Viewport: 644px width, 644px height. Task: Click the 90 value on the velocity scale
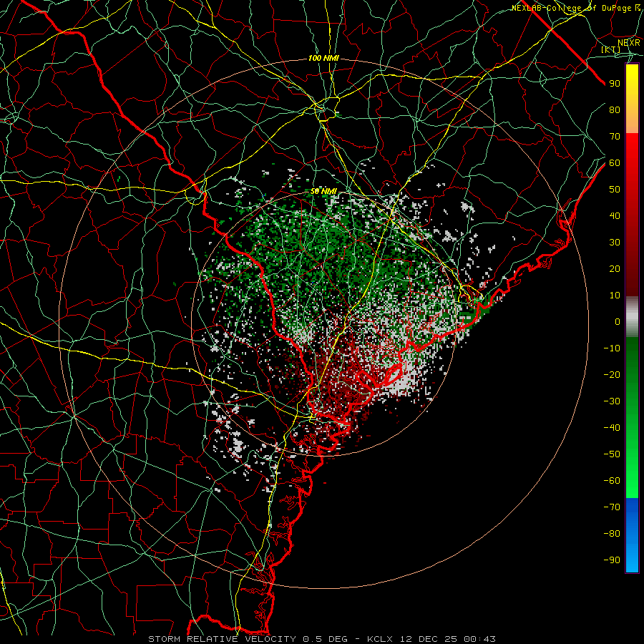[x=615, y=84]
